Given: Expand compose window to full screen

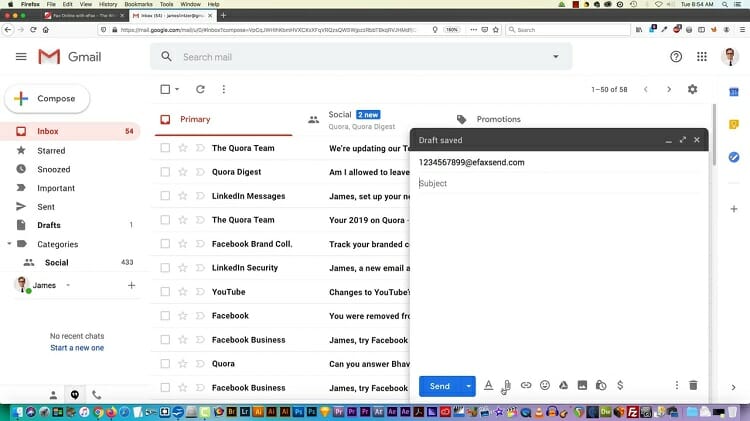Looking at the screenshot, I should (683, 140).
